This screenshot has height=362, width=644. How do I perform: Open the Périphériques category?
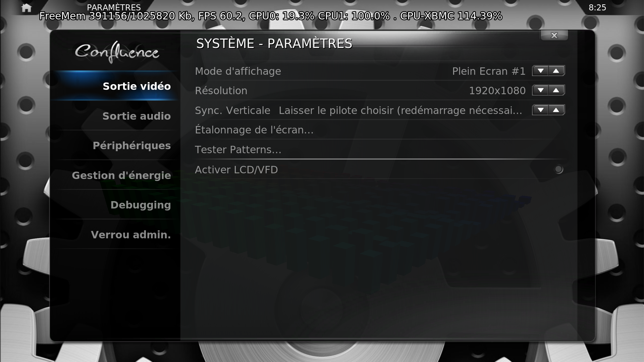pyautogui.click(x=115, y=145)
